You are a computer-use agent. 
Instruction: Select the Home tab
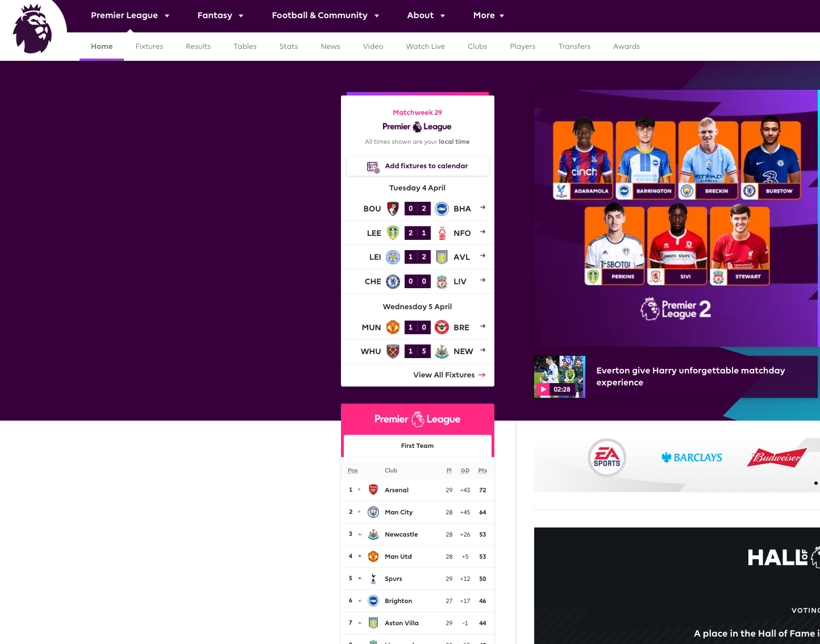pos(102,47)
